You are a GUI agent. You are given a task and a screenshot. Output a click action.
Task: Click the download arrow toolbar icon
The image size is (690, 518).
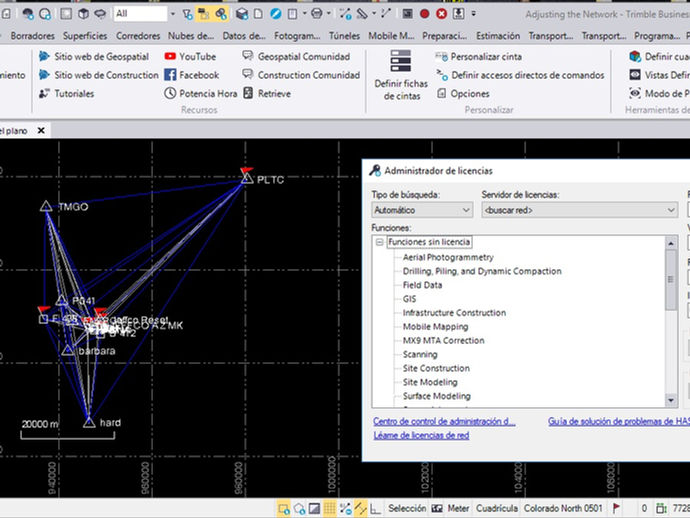point(458,14)
